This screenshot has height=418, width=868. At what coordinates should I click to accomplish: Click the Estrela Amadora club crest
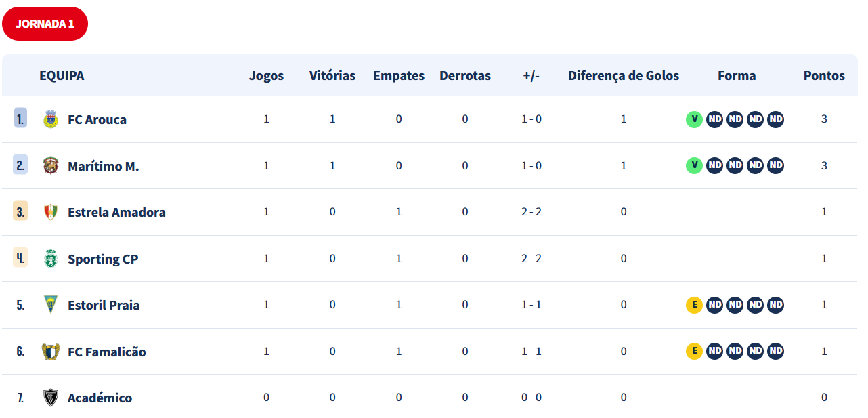point(50,212)
